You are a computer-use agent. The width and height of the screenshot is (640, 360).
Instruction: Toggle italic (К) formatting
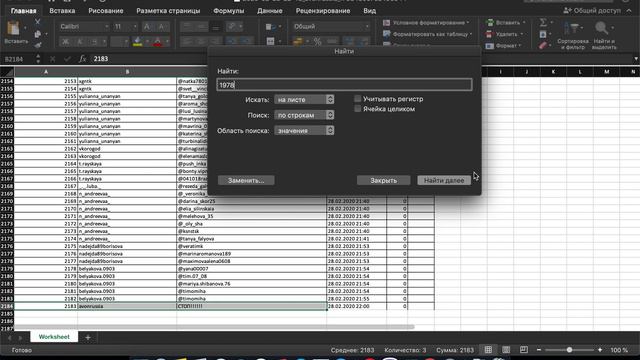point(80,42)
